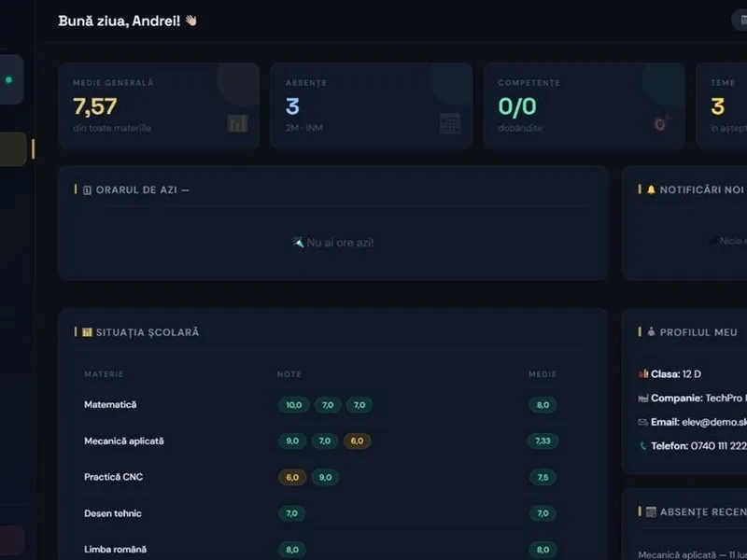Image resolution: width=747 pixels, height=560 pixels.
Task: Click the 7,33 average for Mecanică aplicată
Action: tap(543, 441)
